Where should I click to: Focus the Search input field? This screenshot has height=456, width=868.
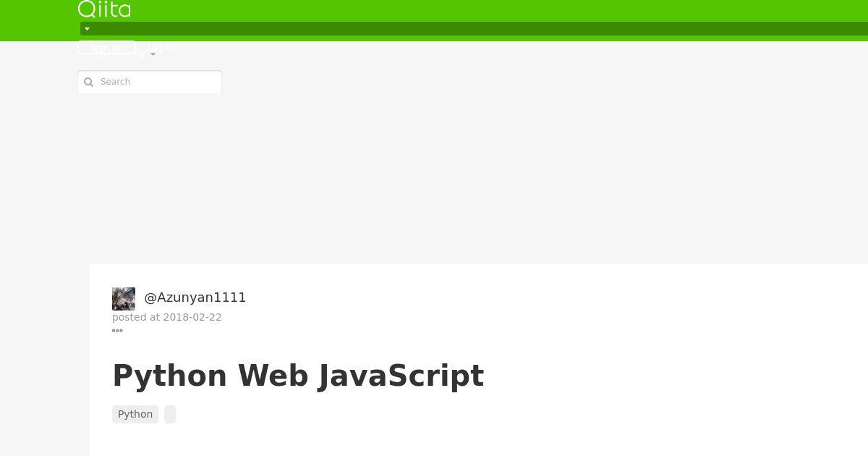coord(150,82)
